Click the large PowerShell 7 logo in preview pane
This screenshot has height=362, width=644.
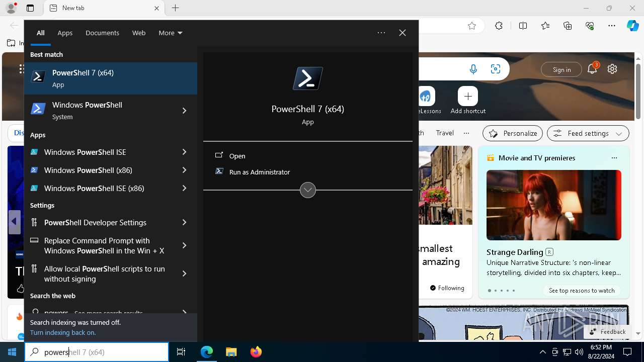(x=308, y=78)
